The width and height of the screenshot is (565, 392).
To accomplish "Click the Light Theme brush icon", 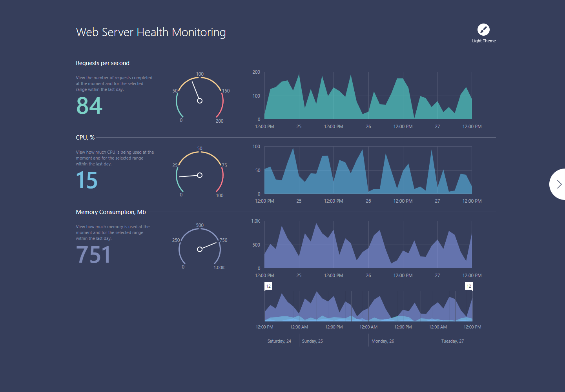I will tap(483, 30).
